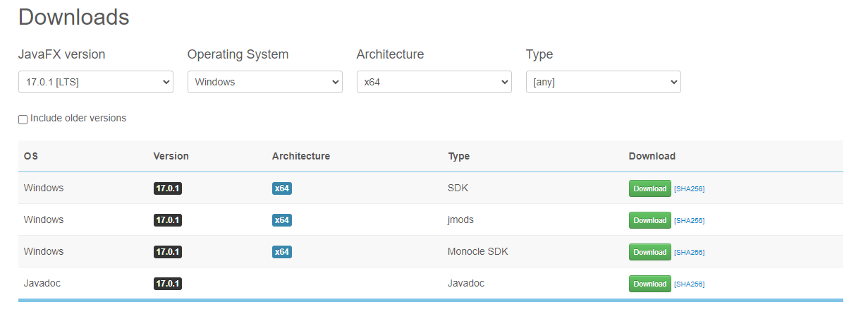
Task: Open SHA256 link for Javadoc row
Action: click(690, 284)
